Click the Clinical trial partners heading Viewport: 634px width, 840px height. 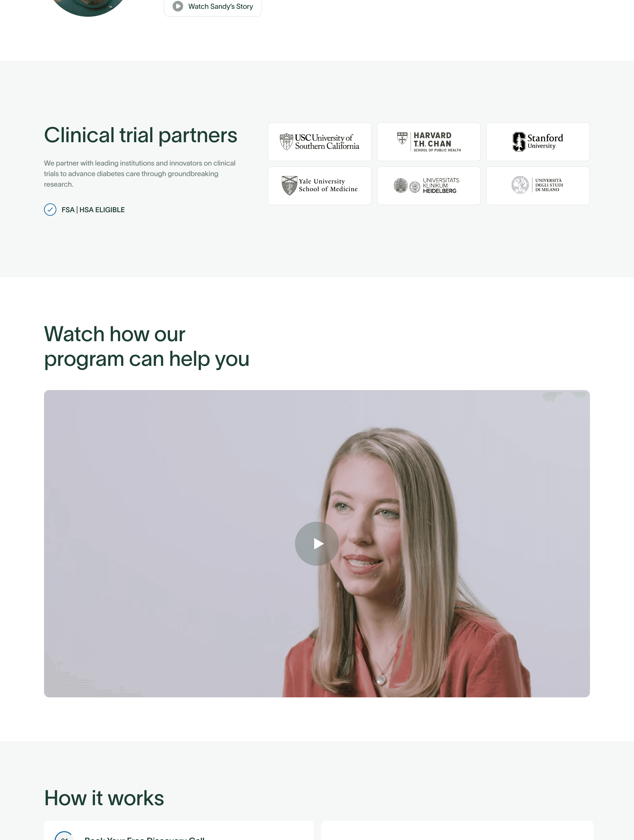140,135
